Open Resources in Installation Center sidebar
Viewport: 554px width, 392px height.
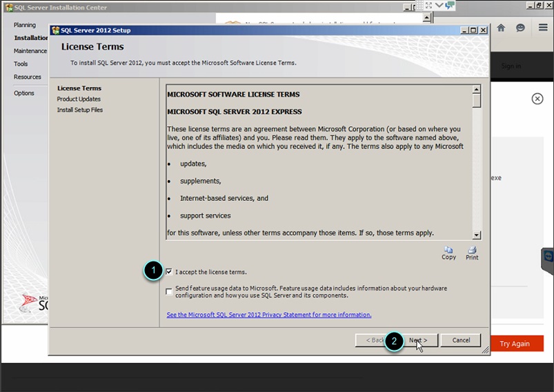click(28, 77)
